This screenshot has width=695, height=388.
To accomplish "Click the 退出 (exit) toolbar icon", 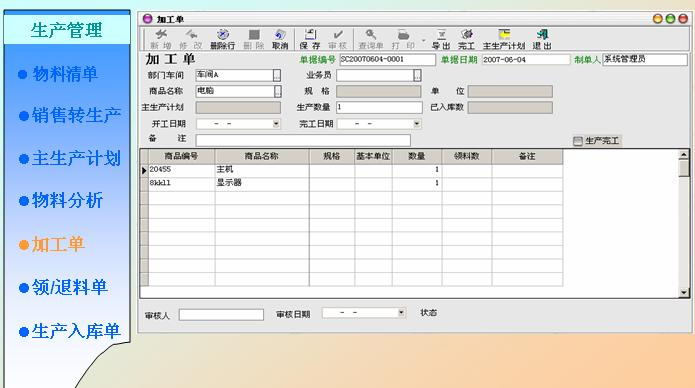I will click(x=542, y=39).
